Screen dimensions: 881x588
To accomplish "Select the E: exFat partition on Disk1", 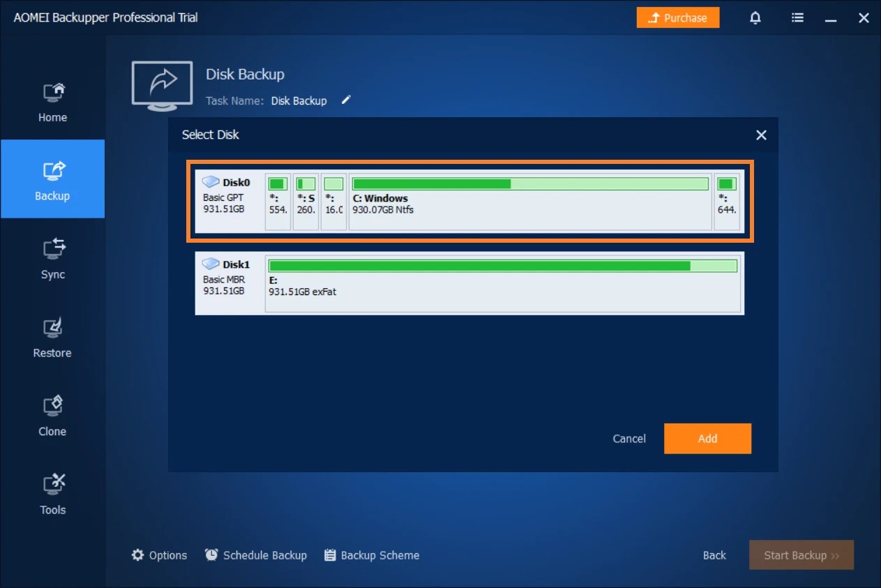I will (x=503, y=284).
